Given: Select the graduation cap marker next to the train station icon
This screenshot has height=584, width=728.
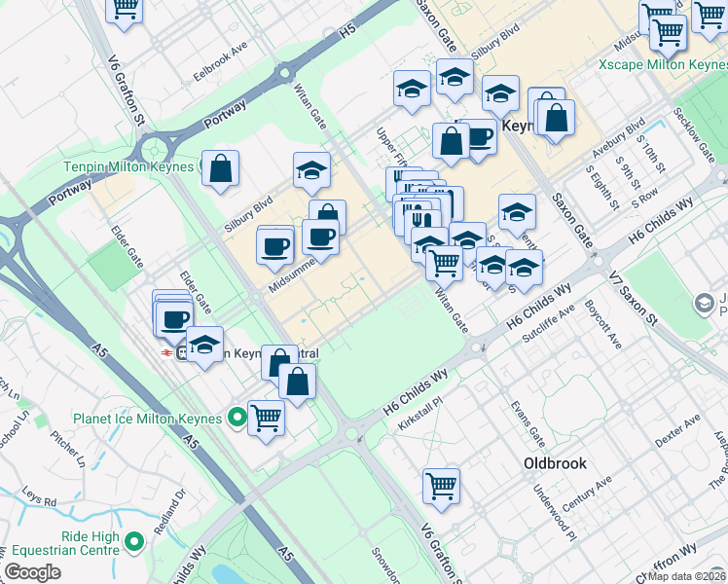Looking at the screenshot, I should pyautogui.click(x=204, y=346).
